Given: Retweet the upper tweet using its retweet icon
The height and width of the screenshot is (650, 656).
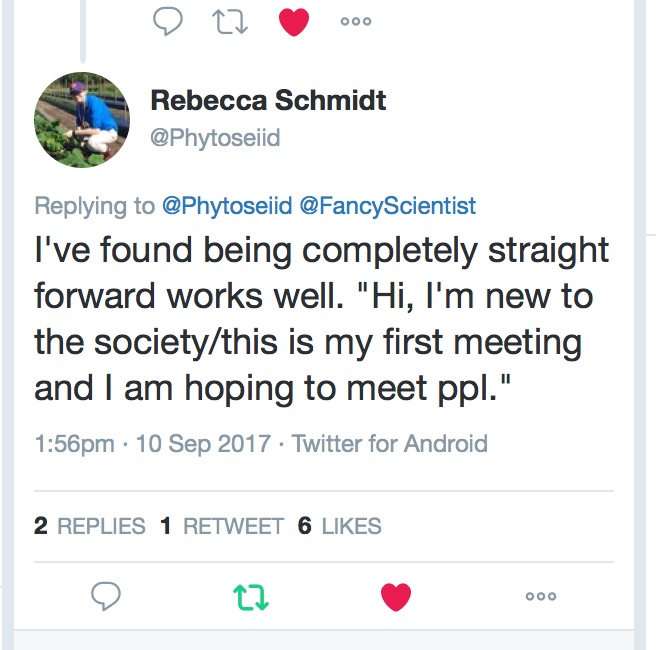Looking at the screenshot, I should (230, 21).
